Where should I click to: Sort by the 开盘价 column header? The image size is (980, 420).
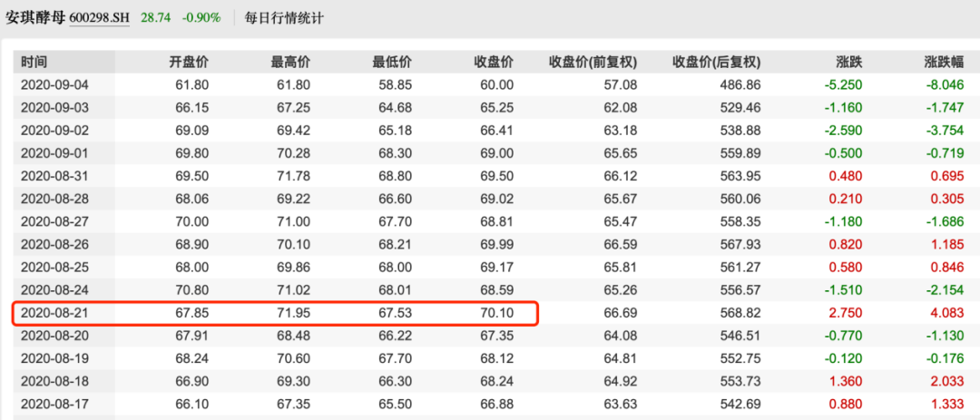tap(189, 63)
